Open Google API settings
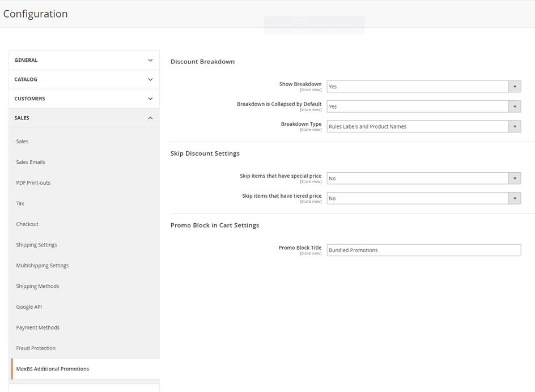The height and width of the screenshot is (392, 535). click(x=29, y=307)
